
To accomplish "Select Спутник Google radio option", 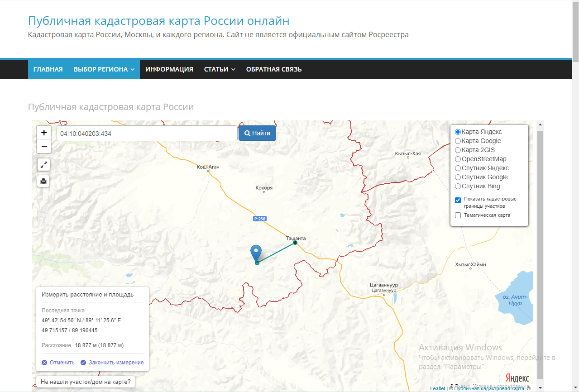I will tap(458, 177).
